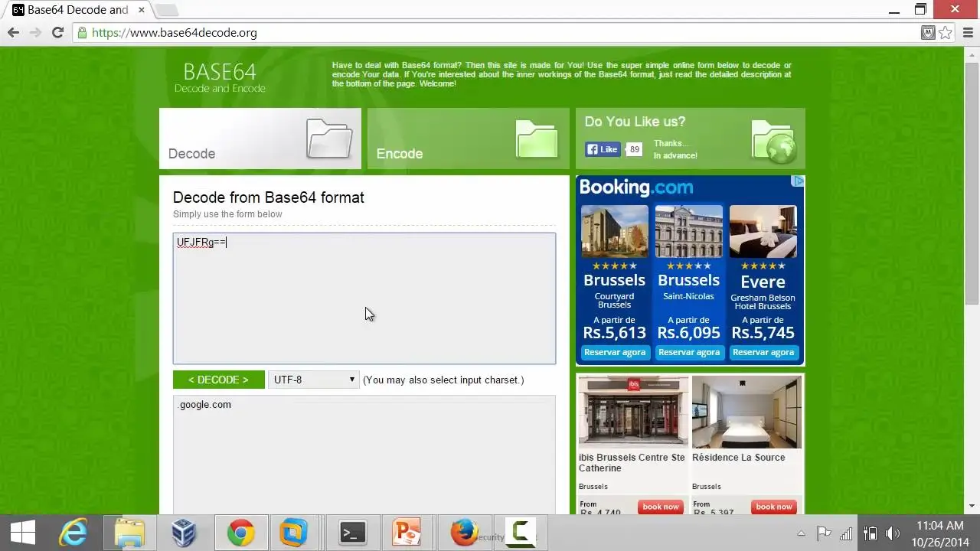Screen dimensions: 980x551
Task: Reload the page with the refresh icon
Action: (57, 33)
